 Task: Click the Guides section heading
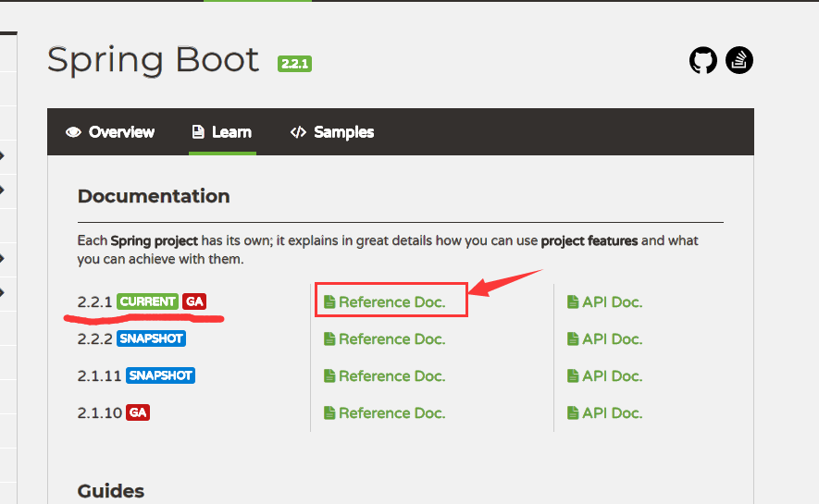111,491
